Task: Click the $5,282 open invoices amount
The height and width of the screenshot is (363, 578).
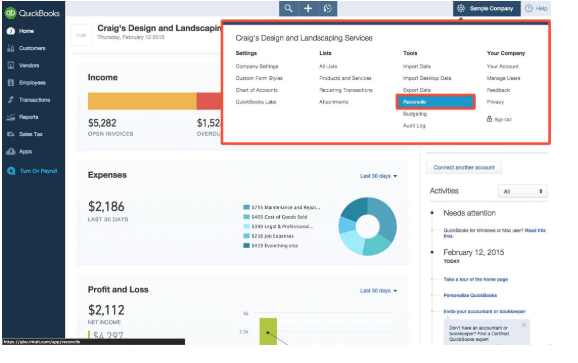Action: [102, 123]
